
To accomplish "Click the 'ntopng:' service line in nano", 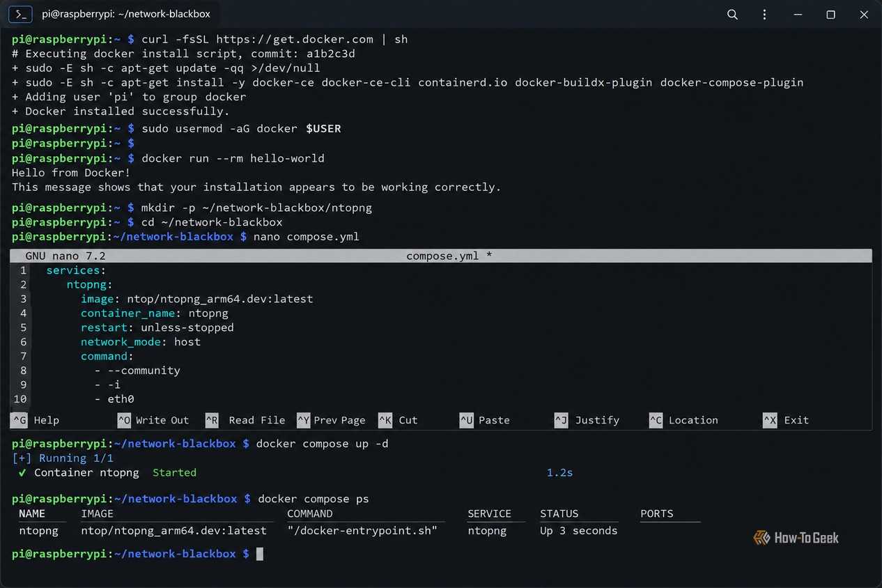I will pyautogui.click(x=89, y=284).
